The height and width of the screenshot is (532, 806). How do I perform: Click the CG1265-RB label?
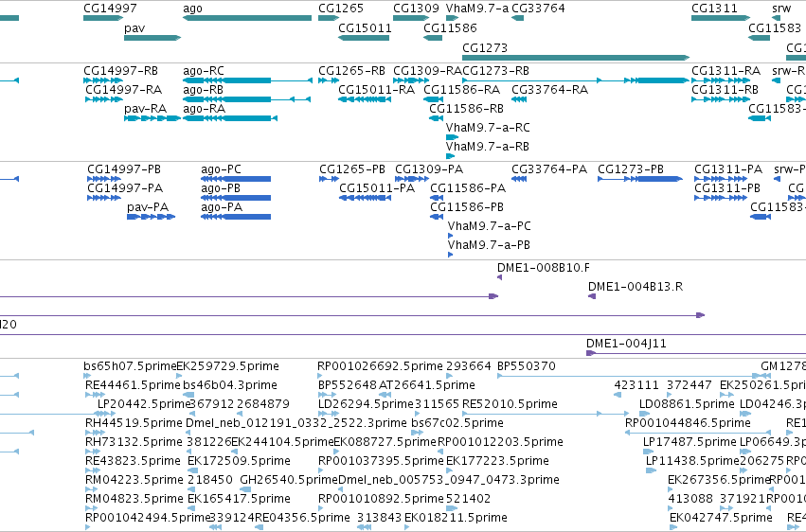click(x=351, y=71)
